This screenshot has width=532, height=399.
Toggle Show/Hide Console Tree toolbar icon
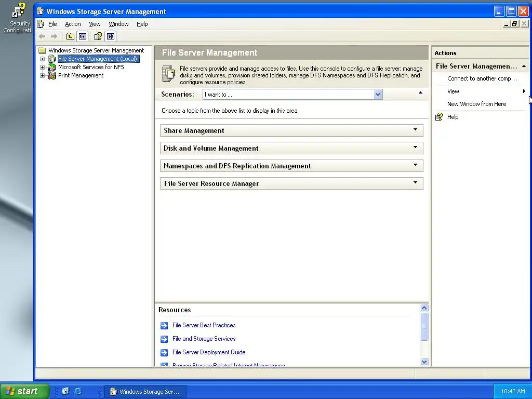(83, 36)
